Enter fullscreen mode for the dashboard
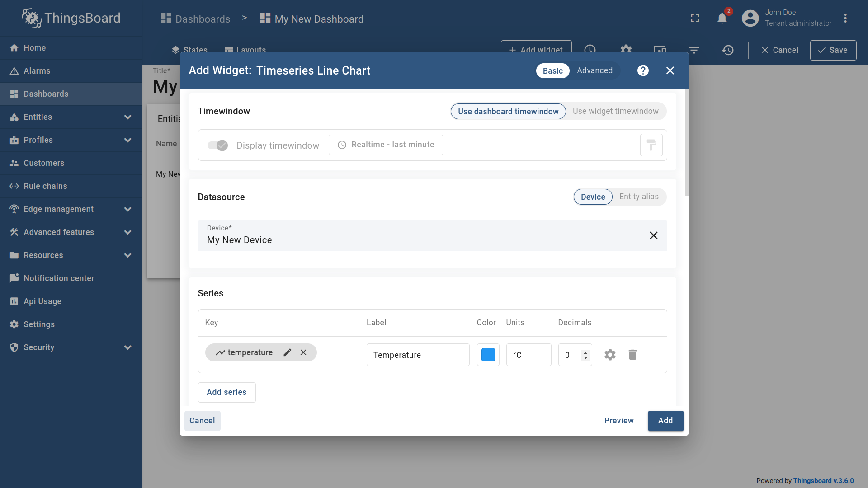The image size is (868, 488). point(695,18)
